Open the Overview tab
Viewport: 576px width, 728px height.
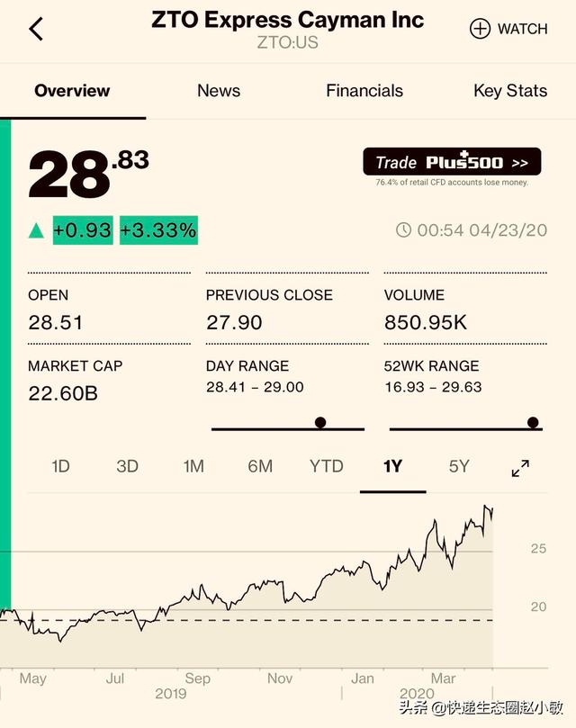pyautogui.click(x=72, y=91)
